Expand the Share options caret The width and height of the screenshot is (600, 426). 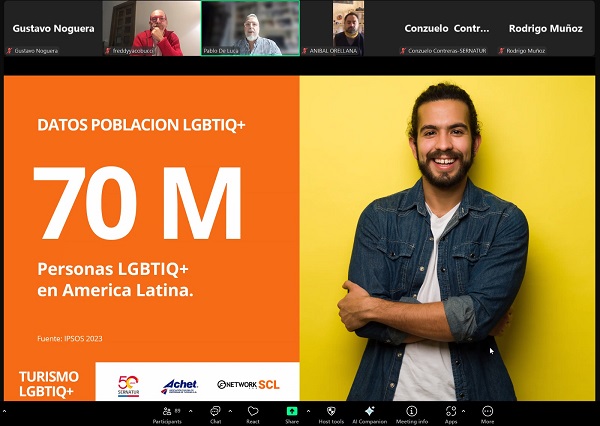click(x=308, y=409)
